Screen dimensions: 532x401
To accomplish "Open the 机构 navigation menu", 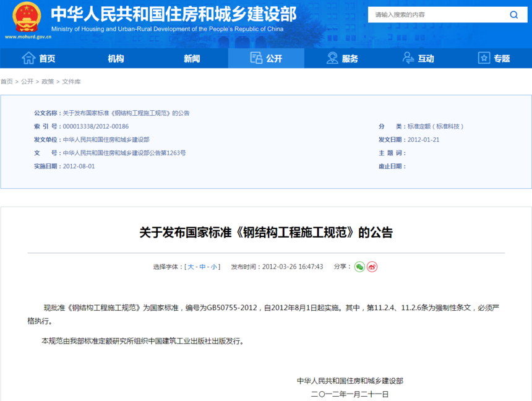I will pyautogui.click(x=116, y=58).
